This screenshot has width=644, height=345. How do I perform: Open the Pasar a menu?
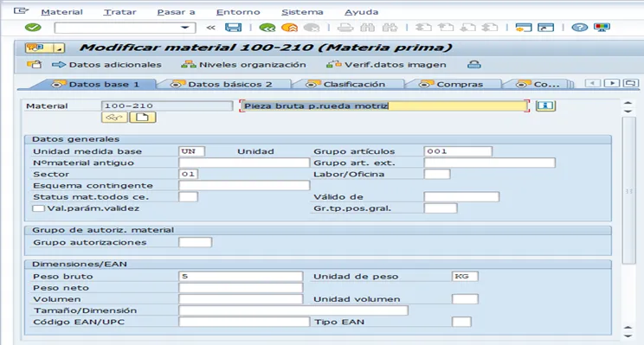[176, 12]
